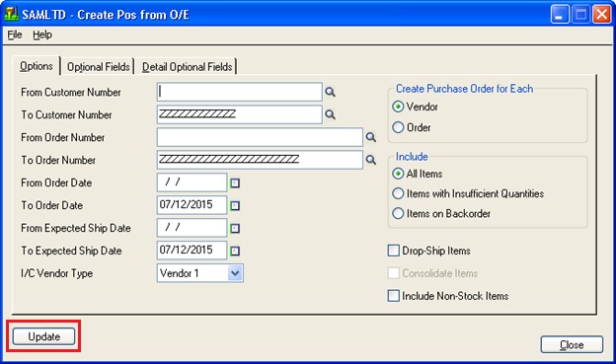Focus the From Customer Number field
The width and height of the screenshot is (616, 364).
(240, 92)
